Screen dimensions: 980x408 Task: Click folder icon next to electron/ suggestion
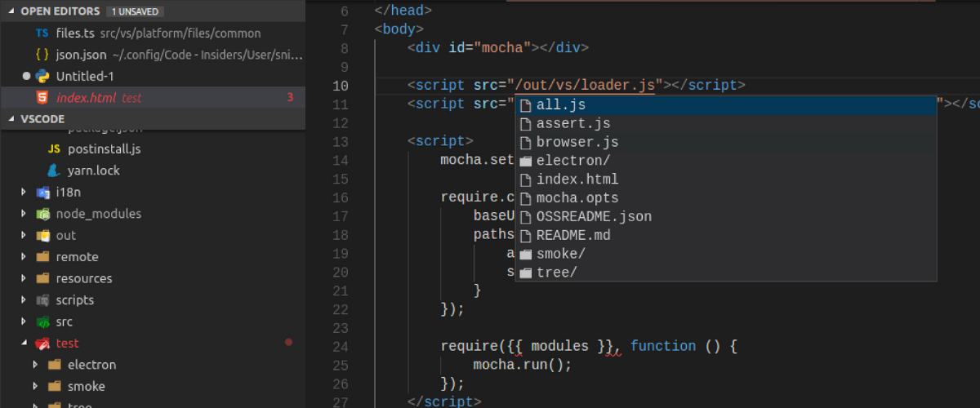coord(526,162)
